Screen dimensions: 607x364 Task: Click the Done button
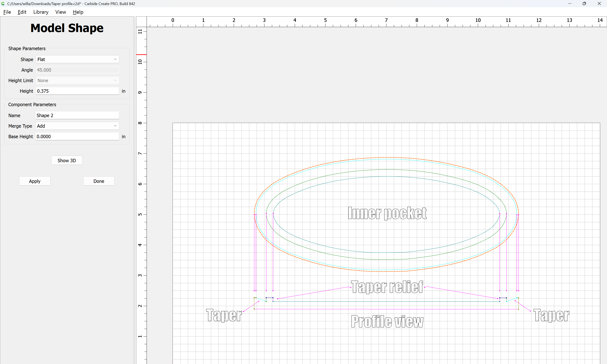pyautogui.click(x=99, y=181)
